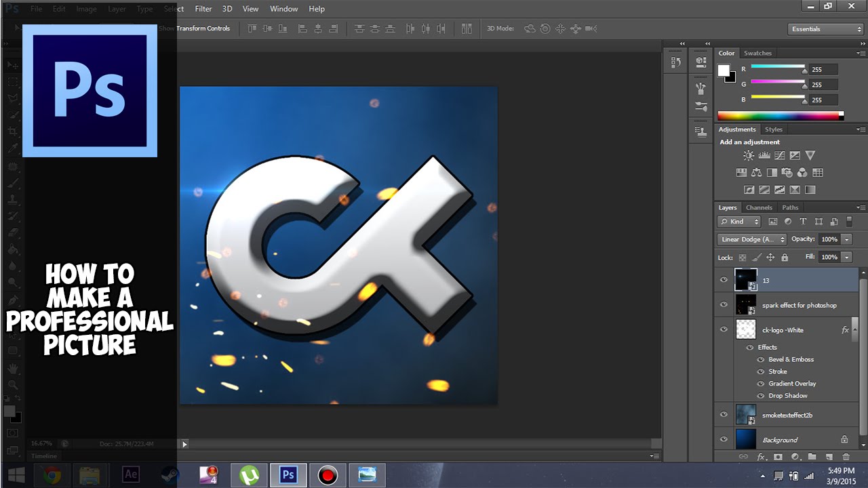Select the 3D camera zoom mode icon

click(591, 28)
